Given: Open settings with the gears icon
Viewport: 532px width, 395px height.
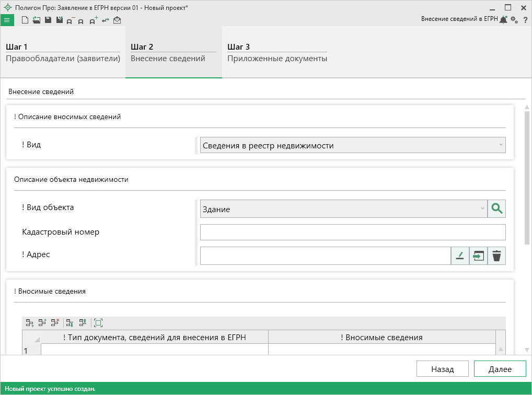Looking at the screenshot, I should click(x=514, y=20).
